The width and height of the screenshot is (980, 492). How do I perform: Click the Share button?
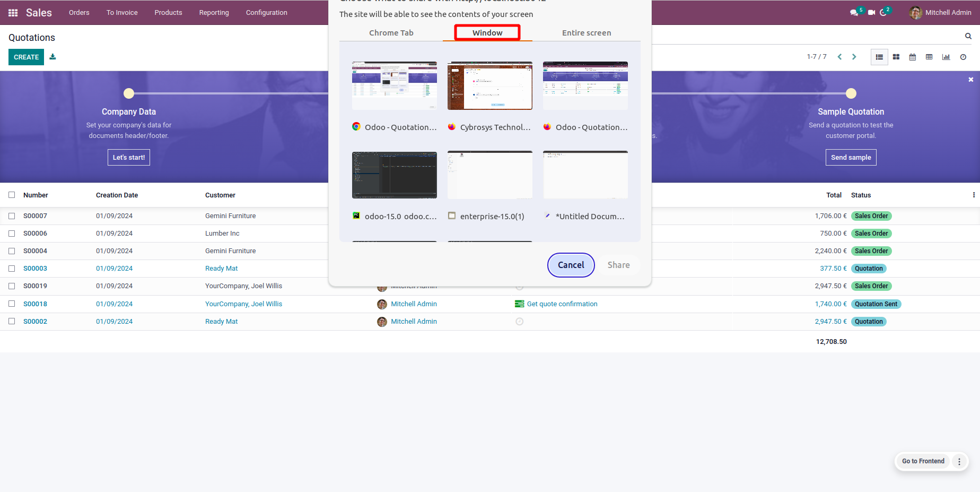(x=619, y=265)
